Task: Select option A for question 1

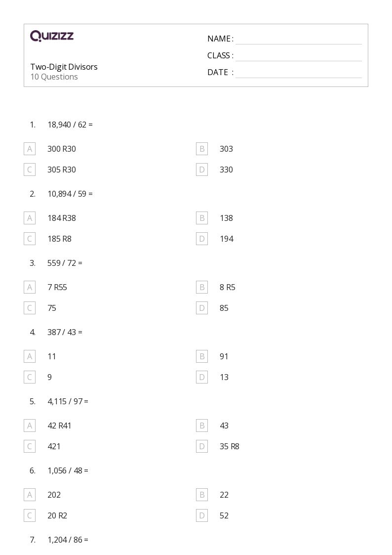Action: [30, 149]
